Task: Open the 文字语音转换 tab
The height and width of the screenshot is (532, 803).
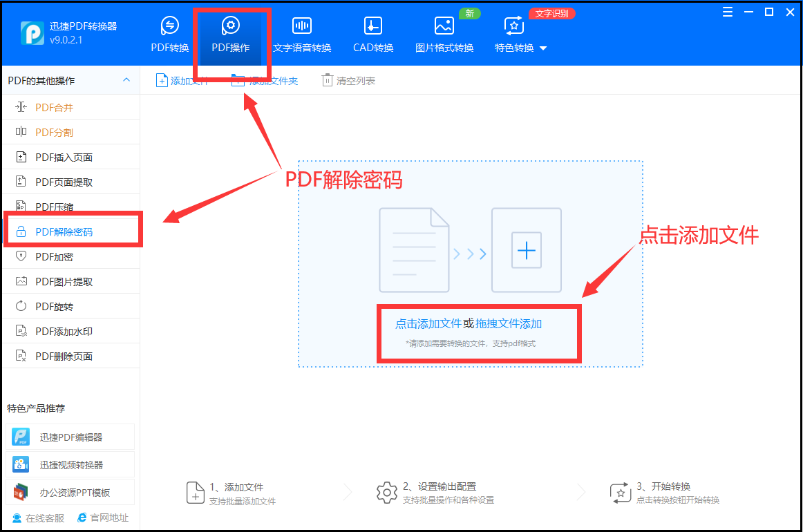Action: click(302, 35)
